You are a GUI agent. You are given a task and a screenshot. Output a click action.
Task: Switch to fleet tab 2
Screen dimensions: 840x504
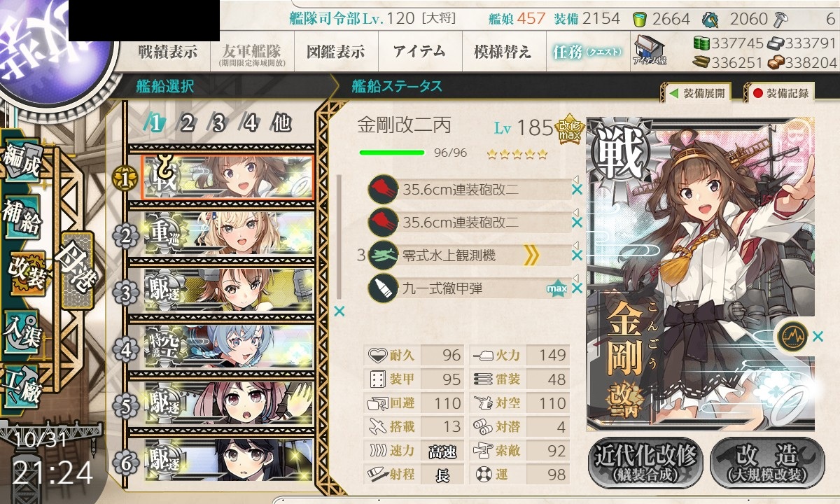pos(187,124)
